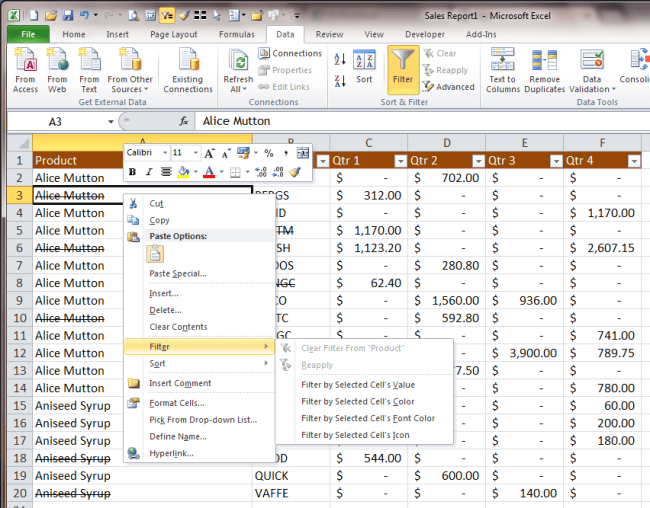Click the font color red A button

point(209,172)
